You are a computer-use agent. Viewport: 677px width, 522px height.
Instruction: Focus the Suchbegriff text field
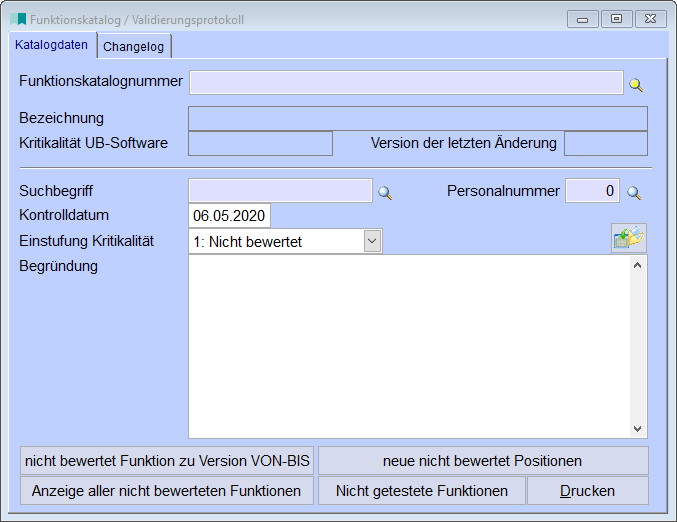(x=280, y=191)
